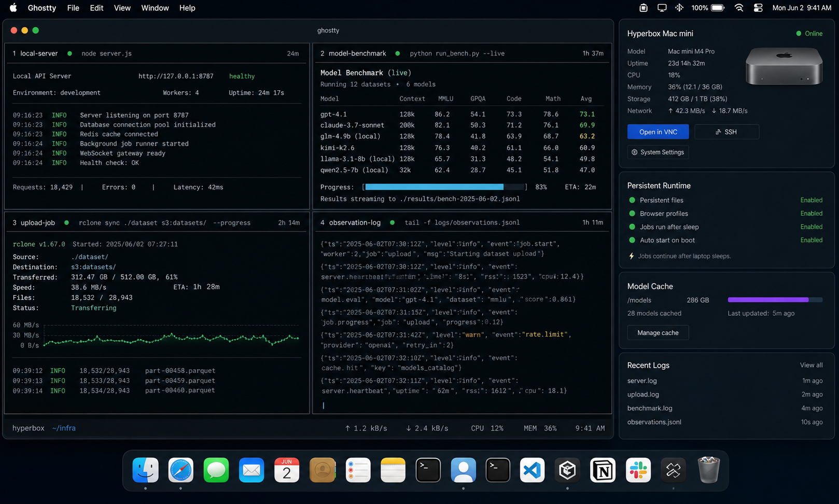Open observations.jsonl in Recent Logs
The height and width of the screenshot is (504, 839).
point(654,422)
